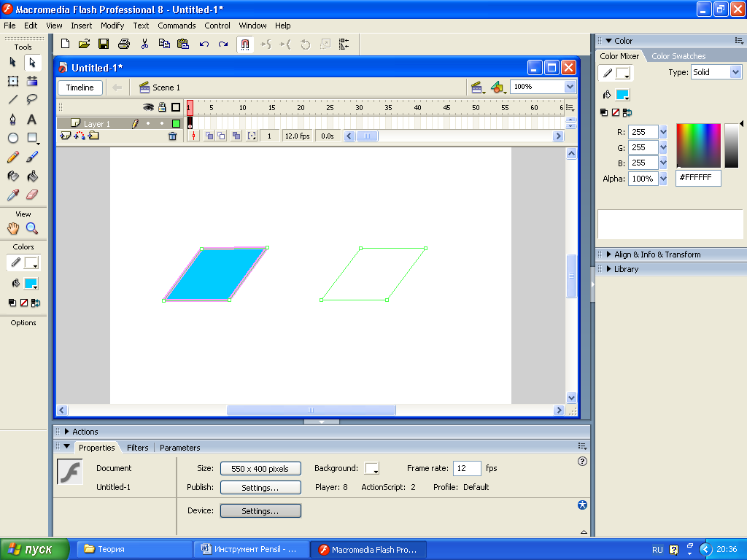Viewport: 747px width, 560px height.
Task: Toggle Layer 1 outline color square
Action: pos(176,124)
